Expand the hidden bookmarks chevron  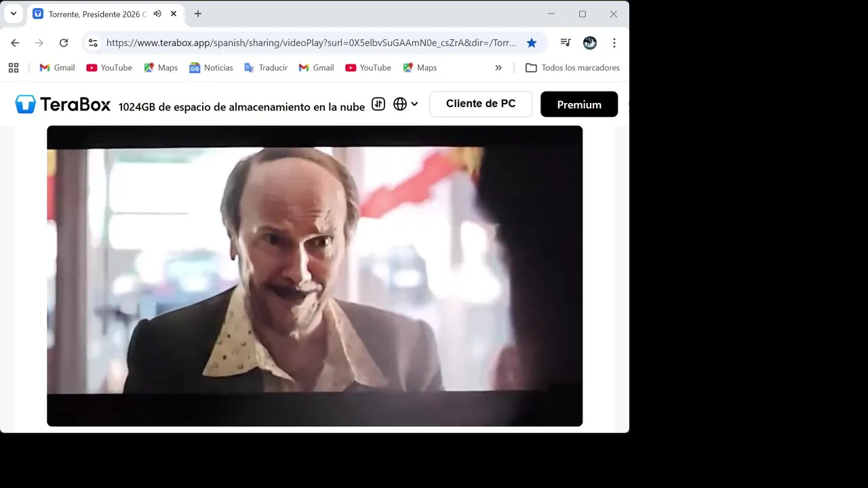(498, 68)
